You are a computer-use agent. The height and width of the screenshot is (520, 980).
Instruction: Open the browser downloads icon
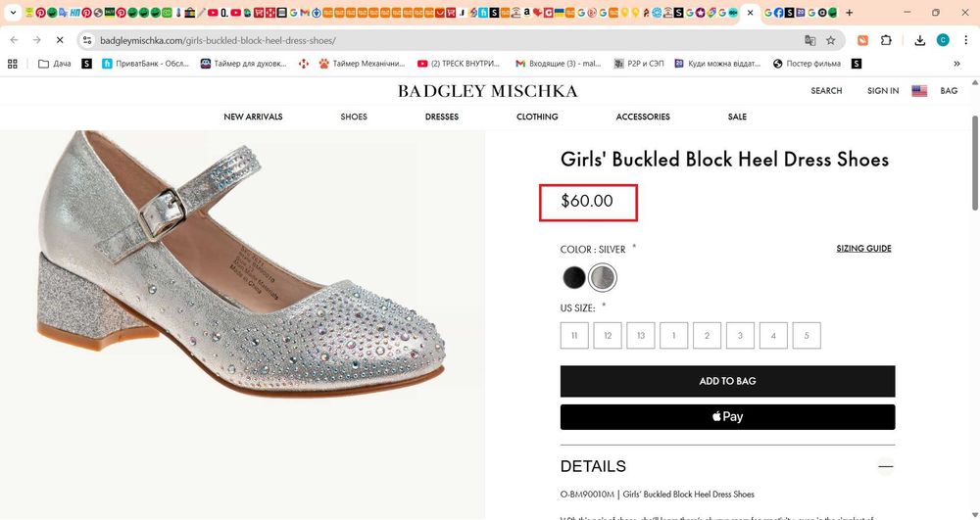[920, 40]
